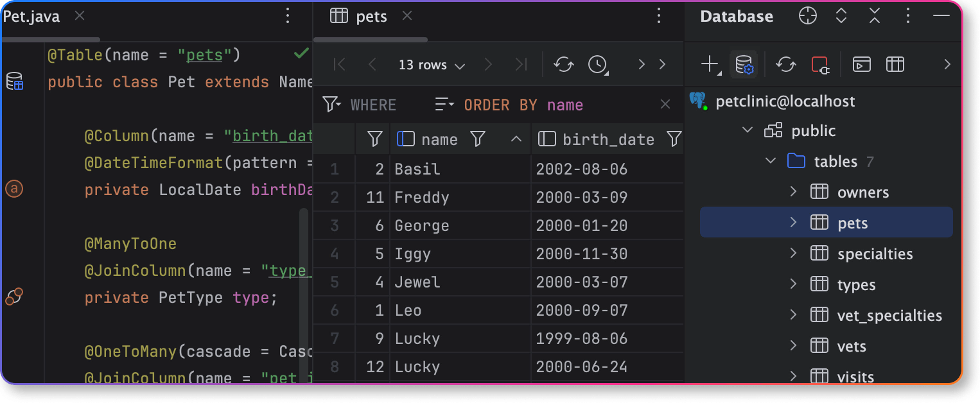Click the relation gutter icon beside PetType type
Image resolution: width=980 pixels, height=403 pixels.
(x=14, y=296)
